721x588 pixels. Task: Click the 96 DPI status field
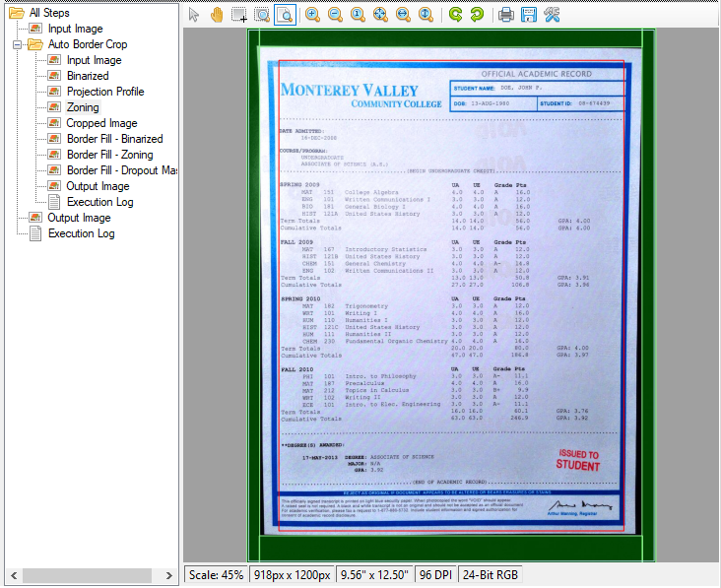coord(435,575)
